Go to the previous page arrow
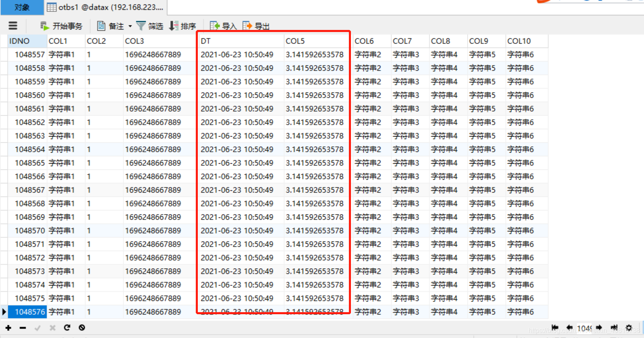This screenshot has height=338, width=644. click(569, 328)
